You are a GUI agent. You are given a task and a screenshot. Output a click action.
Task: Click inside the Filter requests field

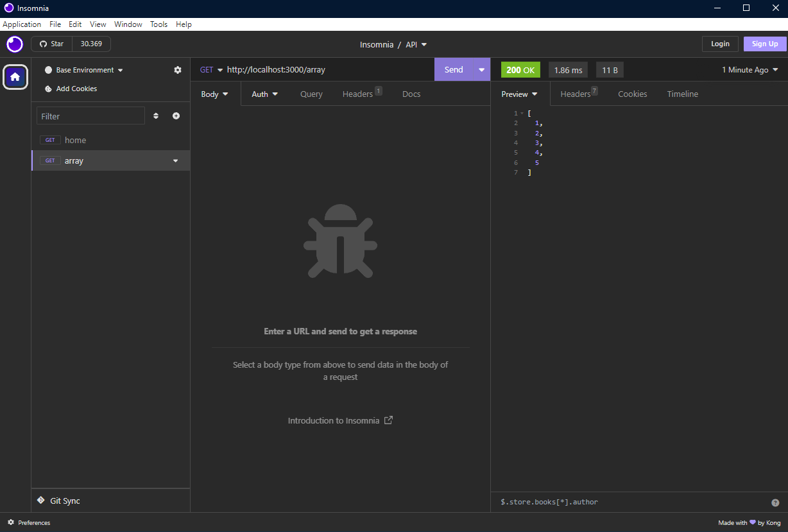point(90,116)
